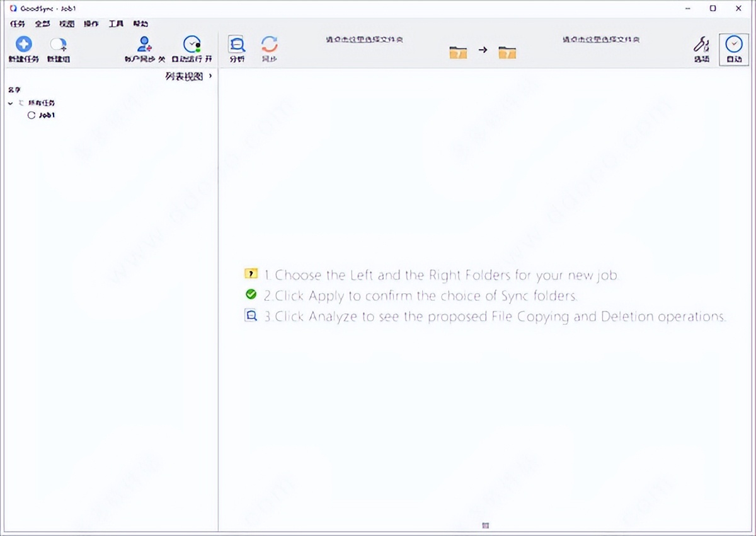Click the GoodSync app icon in title bar
This screenshot has width=756, height=536.
13,8
